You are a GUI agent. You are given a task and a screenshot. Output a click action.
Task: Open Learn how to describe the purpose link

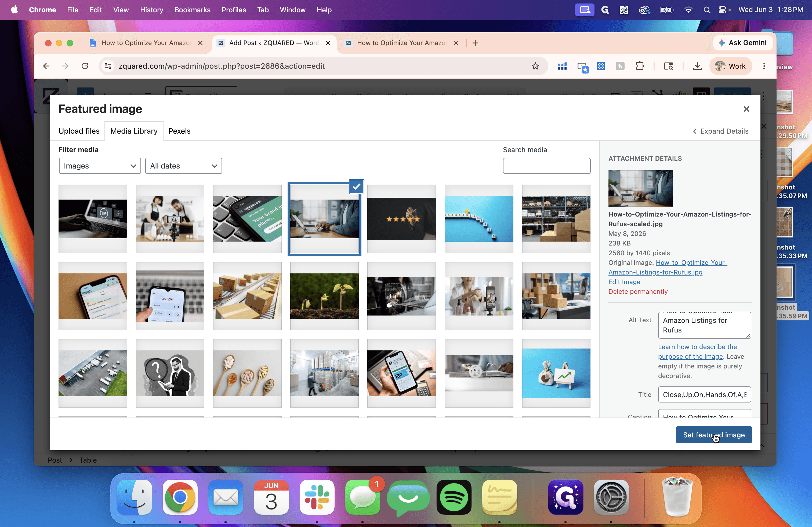click(x=697, y=352)
